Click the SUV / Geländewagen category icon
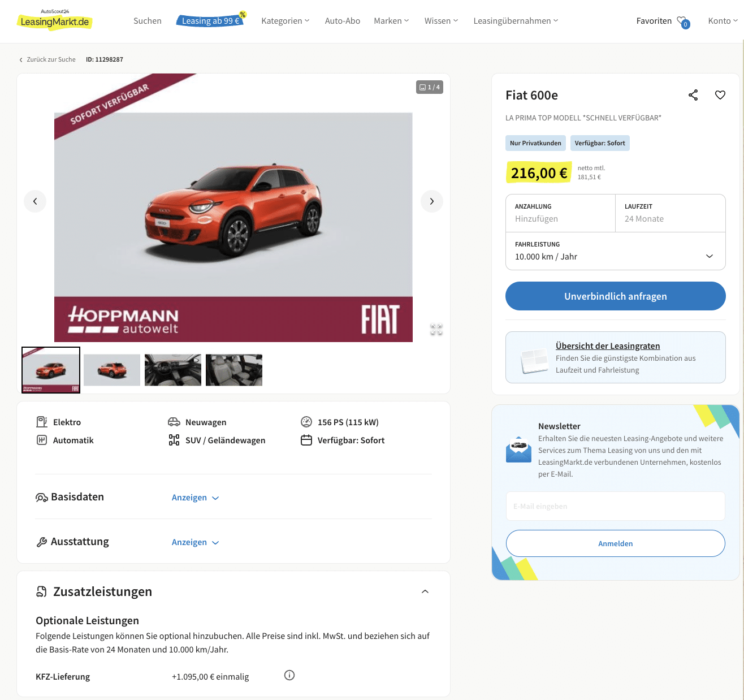The height and width of the screenshot is (700, 744). (174, 440)
